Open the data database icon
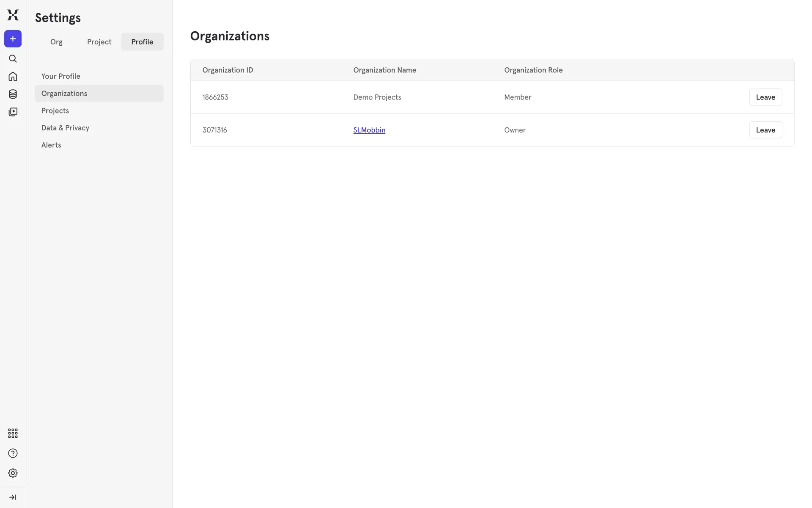 point(13,94)
